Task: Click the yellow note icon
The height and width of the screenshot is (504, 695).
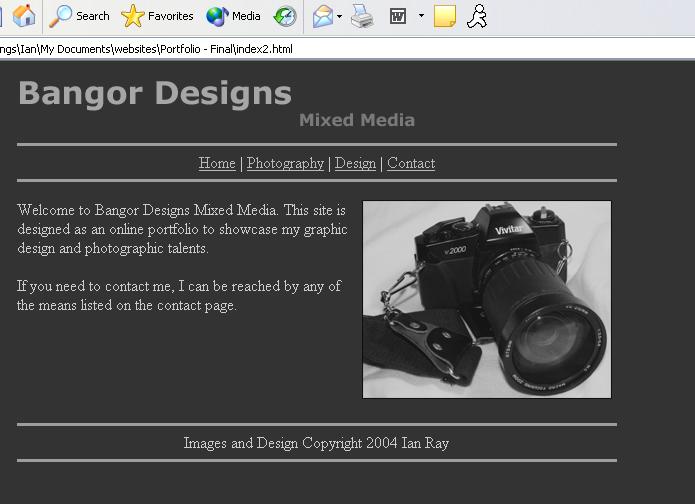Action: click(445, 16)
